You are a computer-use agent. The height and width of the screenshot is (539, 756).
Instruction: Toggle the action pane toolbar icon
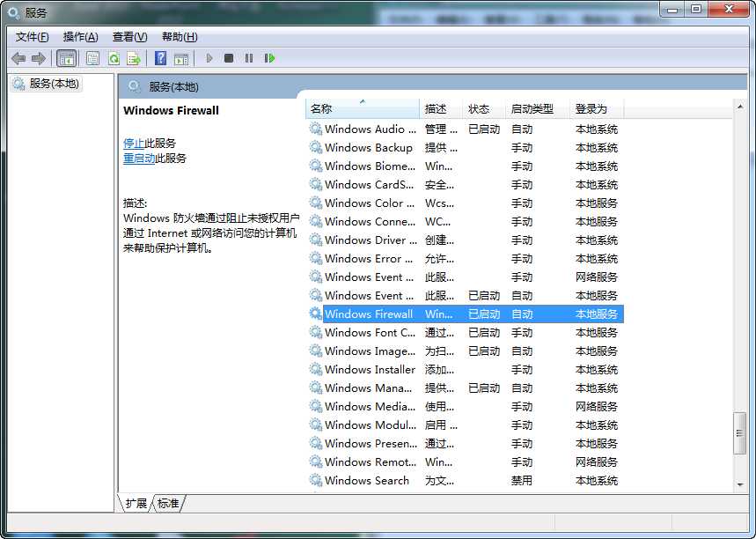[x=181, y=59]
